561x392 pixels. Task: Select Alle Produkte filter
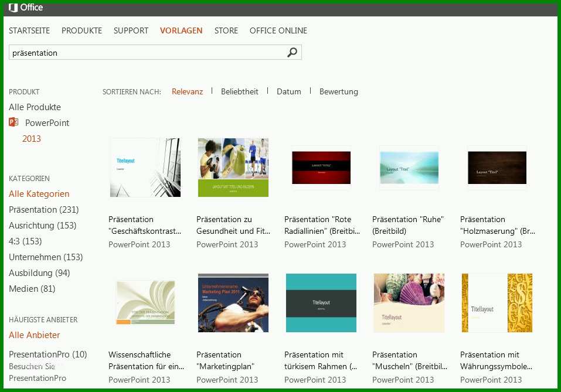pyautogui.click(x=35, y=107)
